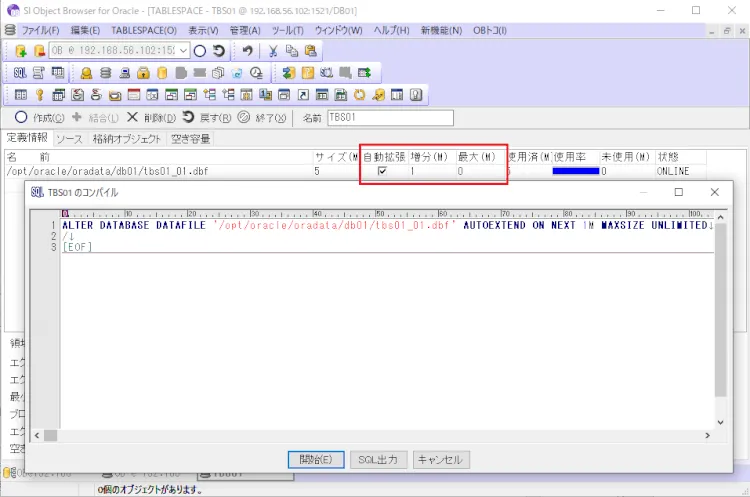The width and height of the screenshot is (750, 497).
Task: Click the golden key icon in the third toolbar
Action: (x=40, y=95)
